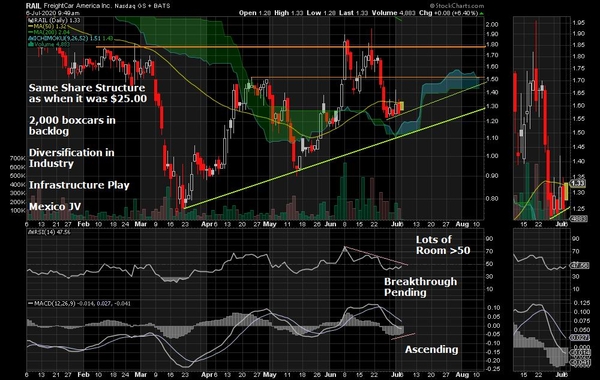Click the Diversification in Industry note
This screenshot has height=380, width=600.
point(72,158)
